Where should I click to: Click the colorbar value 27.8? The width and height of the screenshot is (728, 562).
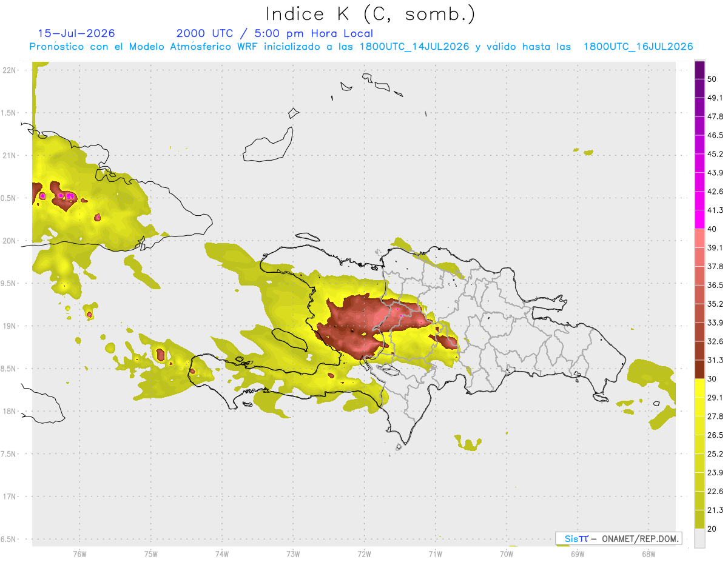(715, 416)
